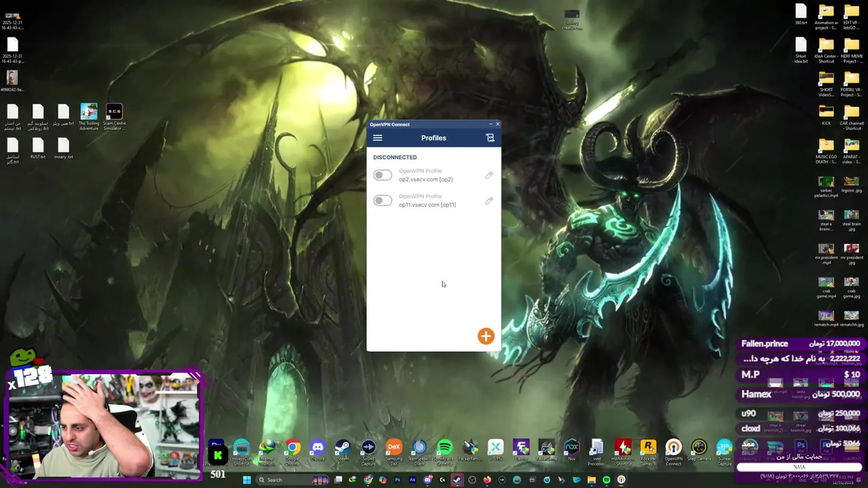Edit the op11.vsecv.com profile with pencil icon

click(x=489, y=201)
